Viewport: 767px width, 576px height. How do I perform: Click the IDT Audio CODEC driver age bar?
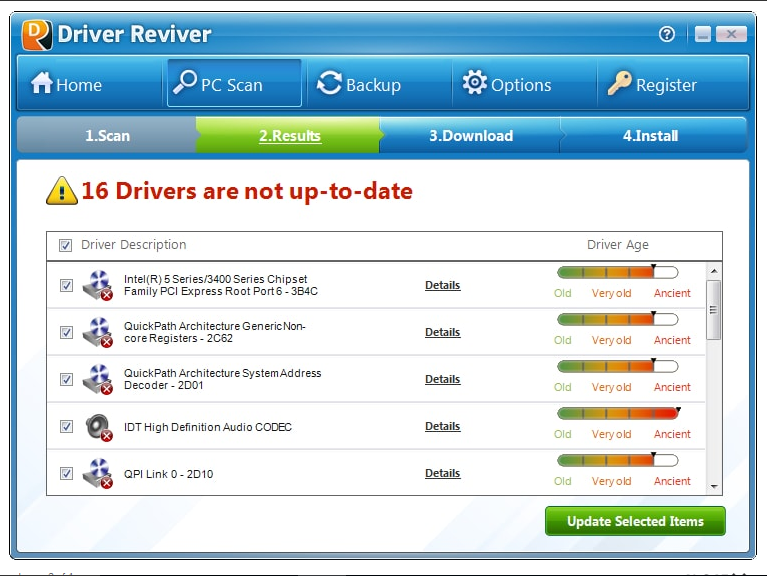click(x=618, y=413)
